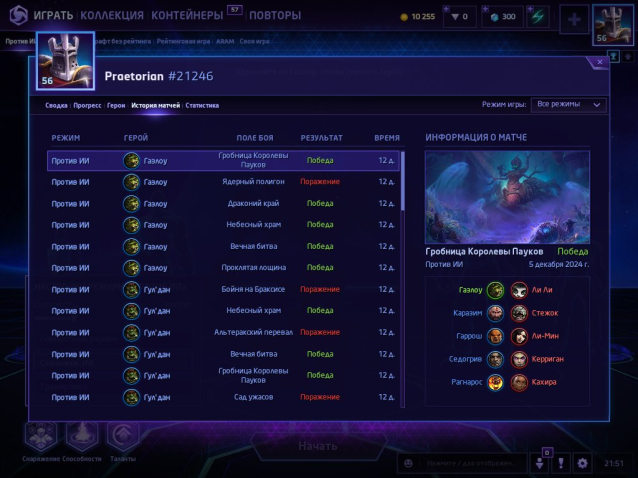Switch to the Статистика tab
The image size is (638, 478).
202,105
